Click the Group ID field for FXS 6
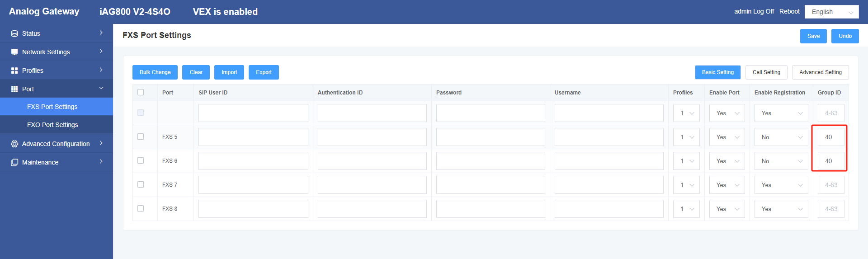The height and width of the screenshot is (259, 868). tap(831, 161)
